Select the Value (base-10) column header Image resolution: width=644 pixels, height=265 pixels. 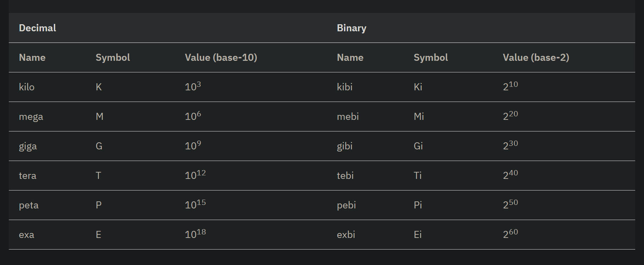point(221,58)
